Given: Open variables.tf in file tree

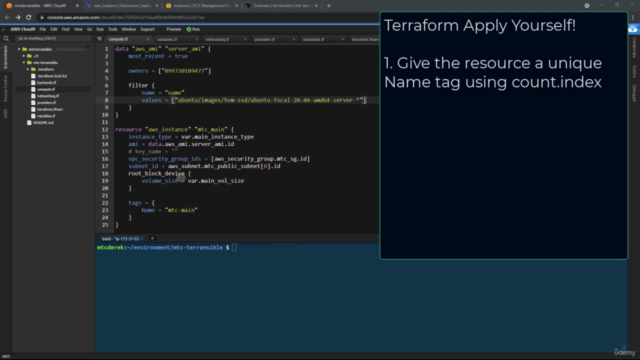Looking at the screenshot, I should pos(46,116).
